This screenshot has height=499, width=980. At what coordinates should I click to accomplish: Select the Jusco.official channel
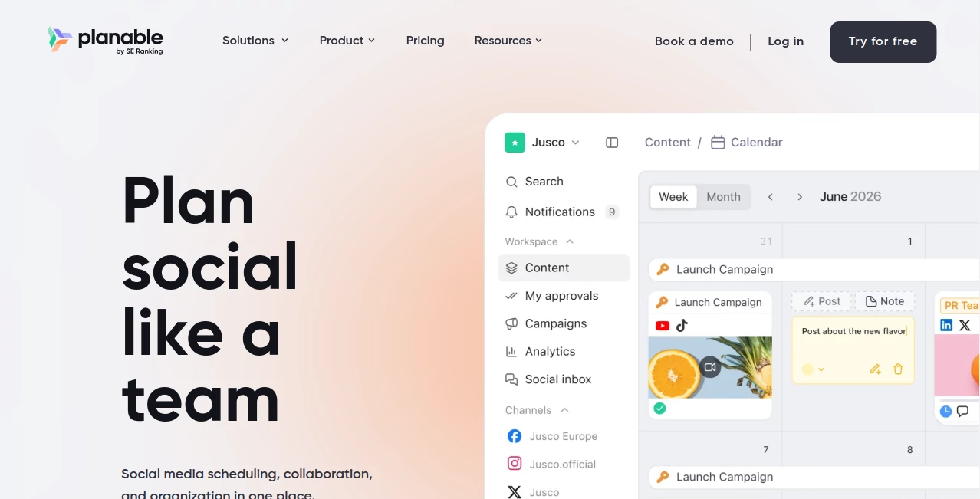(564, 464)
